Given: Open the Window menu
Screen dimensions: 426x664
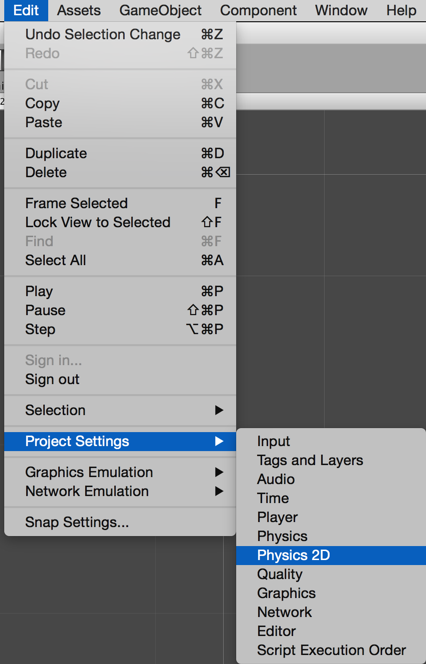Looking at the screenshot, I should coord(341,10).
